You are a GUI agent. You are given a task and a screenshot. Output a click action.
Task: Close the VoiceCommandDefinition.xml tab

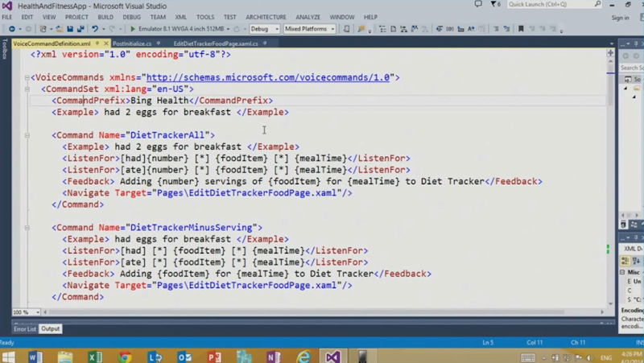(106, 43)
